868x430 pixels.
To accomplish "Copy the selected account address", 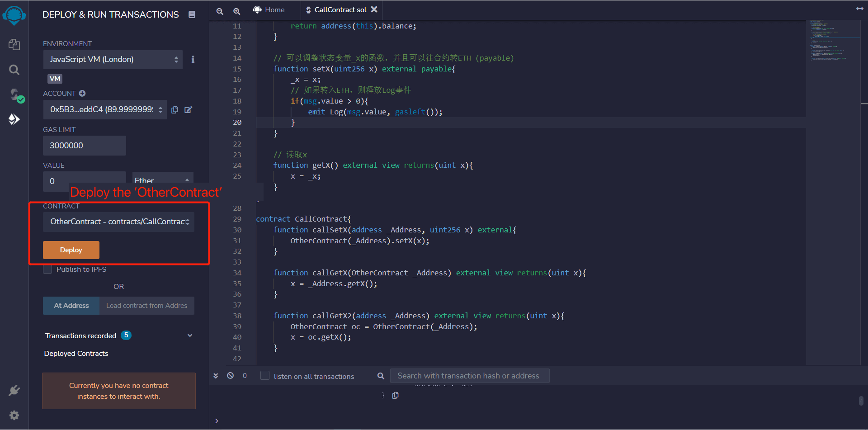I will [x=175, y=110].
